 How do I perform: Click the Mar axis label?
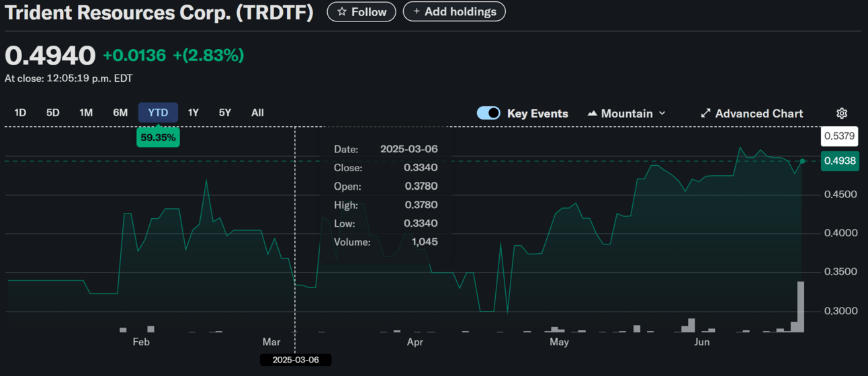coord(271,342)
